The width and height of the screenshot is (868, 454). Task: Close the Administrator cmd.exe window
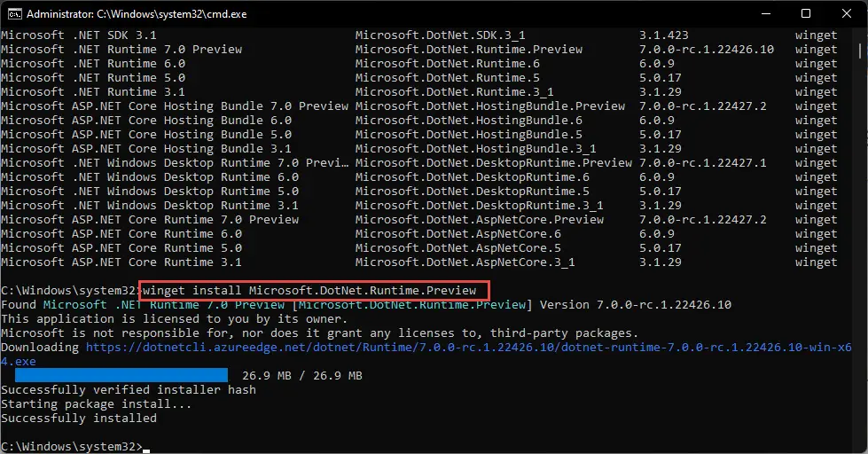847,14
